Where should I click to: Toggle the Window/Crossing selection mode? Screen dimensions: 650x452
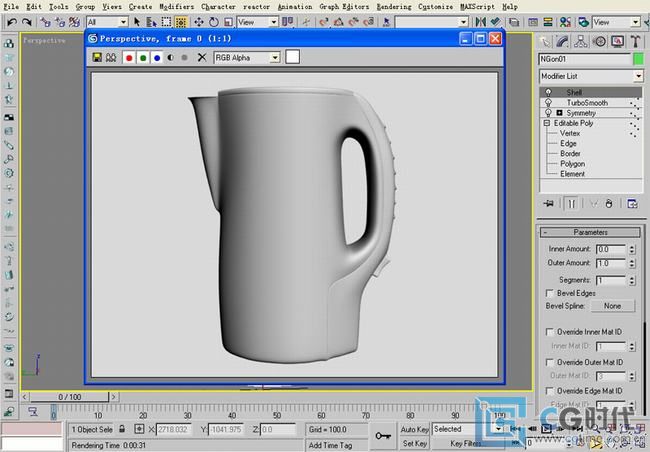[x=181, y=22]
